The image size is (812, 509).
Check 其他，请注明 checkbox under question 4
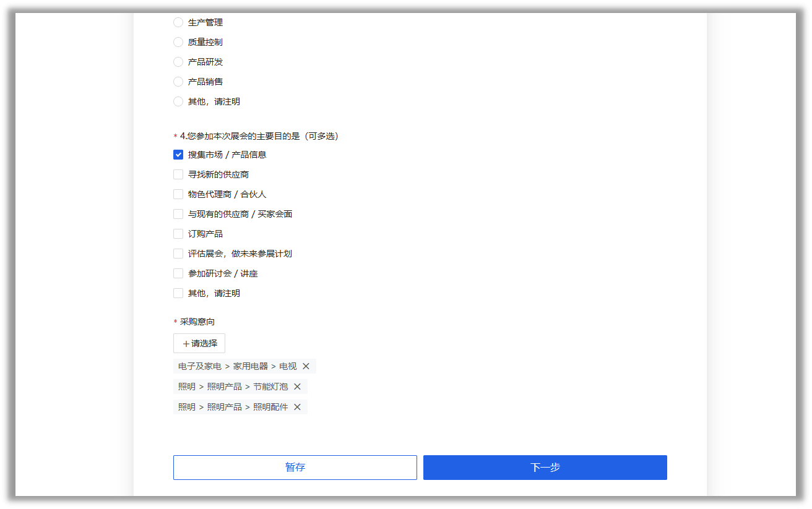coord(178,293)
